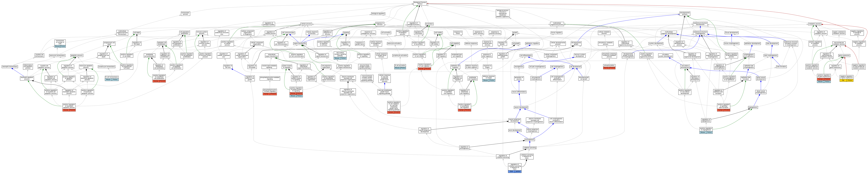This screenshot has height=174, width=868.
Task: Select positive regulation of endothelial cell migration node
Action: point(464,107)
